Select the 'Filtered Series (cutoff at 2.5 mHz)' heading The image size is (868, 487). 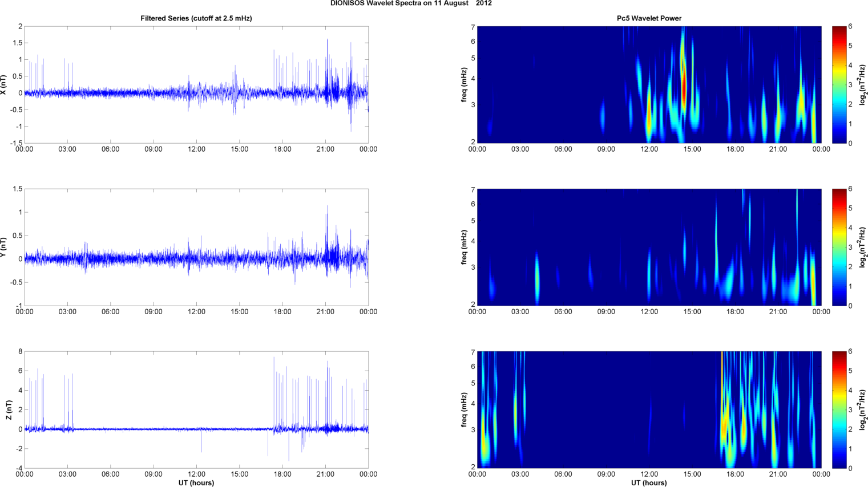point(196,18)
